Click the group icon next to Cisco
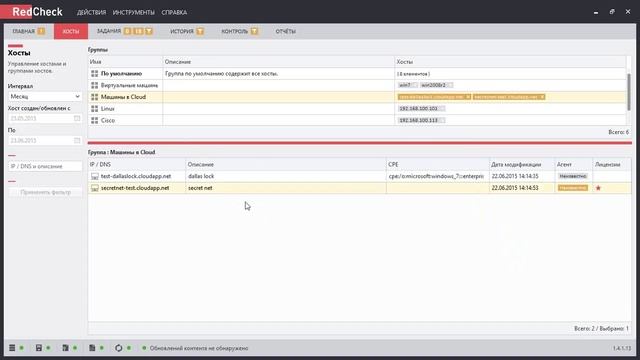This screenshot has height=360, width=640. [x=95, y=120]
